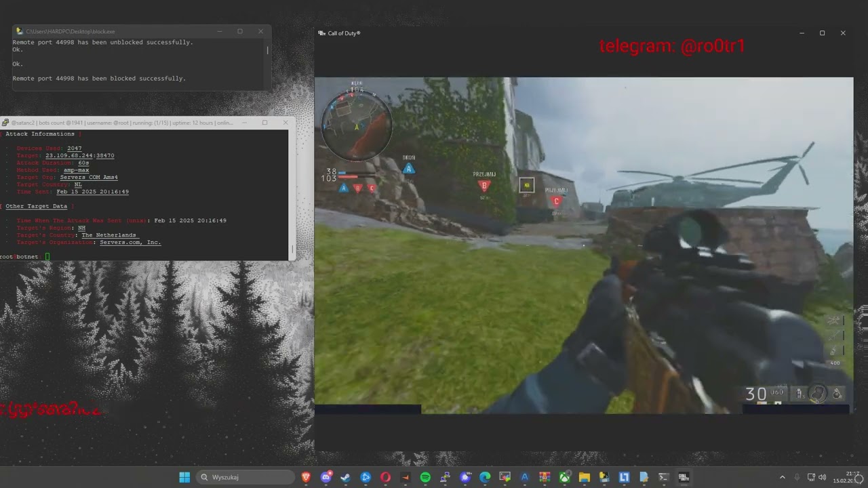Viewport: 868px width, 488px height.
Task: Minimize the satanc2 PuTTY window
Action: [x=244, y=123]
